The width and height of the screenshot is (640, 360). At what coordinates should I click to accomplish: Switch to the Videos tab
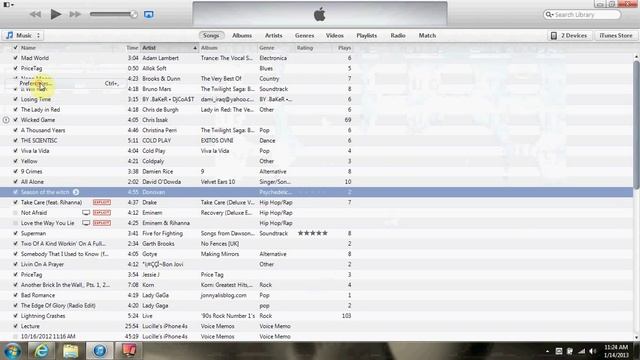tap(335, 36)
